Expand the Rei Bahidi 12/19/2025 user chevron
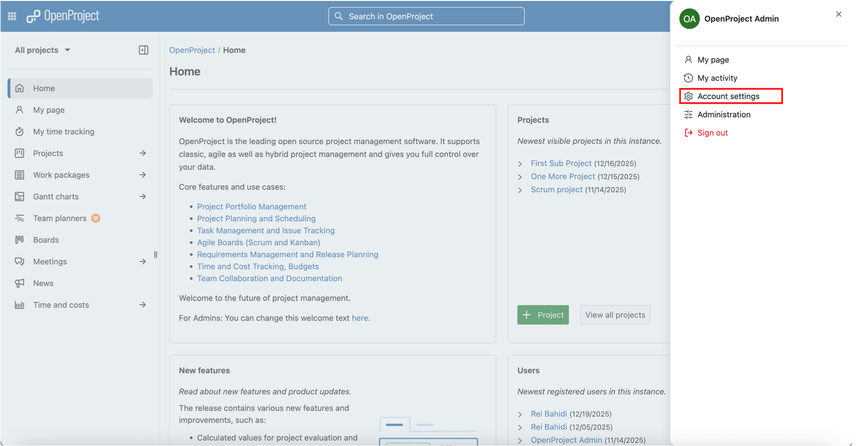 (x=520, y=414)
